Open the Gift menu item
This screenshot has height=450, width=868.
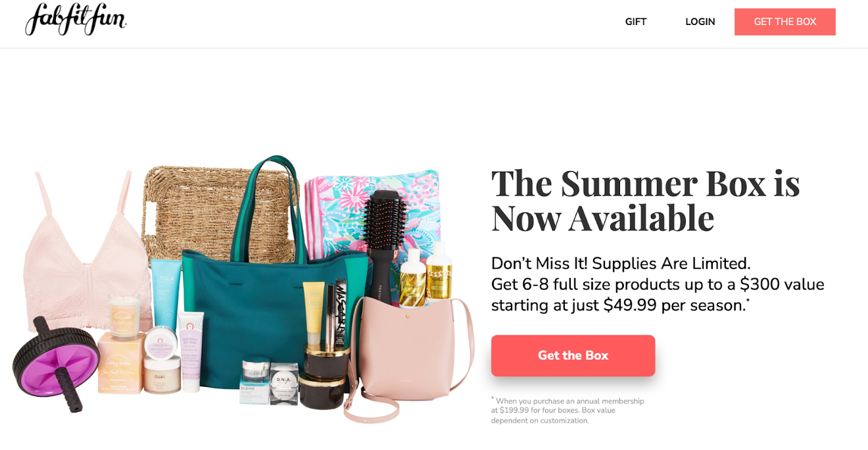635,22
